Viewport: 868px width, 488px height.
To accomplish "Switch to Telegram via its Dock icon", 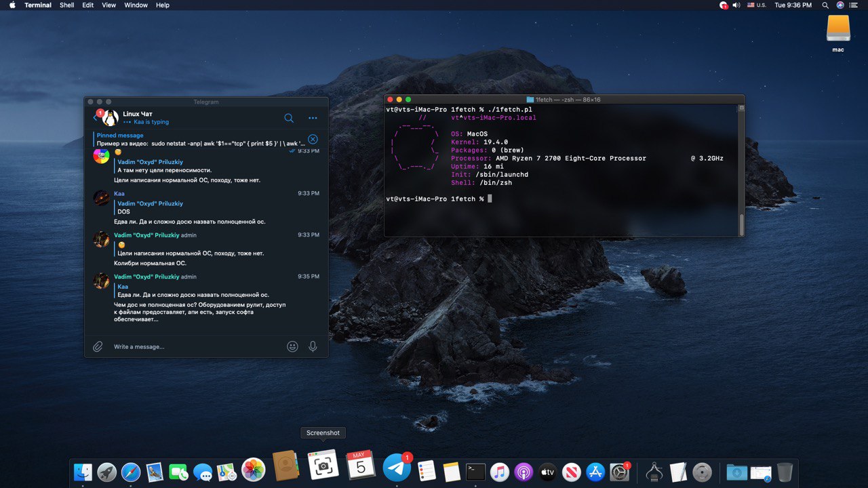I will pos(397,467).
